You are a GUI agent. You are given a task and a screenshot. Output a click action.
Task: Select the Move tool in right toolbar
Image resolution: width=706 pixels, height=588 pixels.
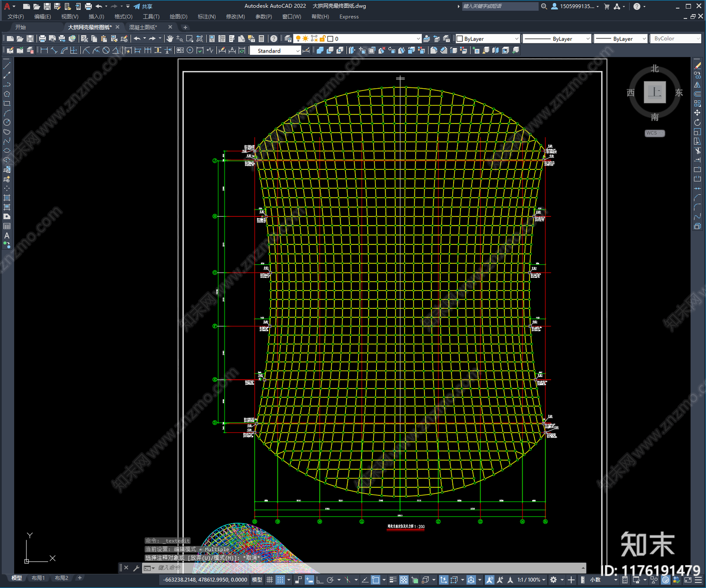tap(697, 113)
